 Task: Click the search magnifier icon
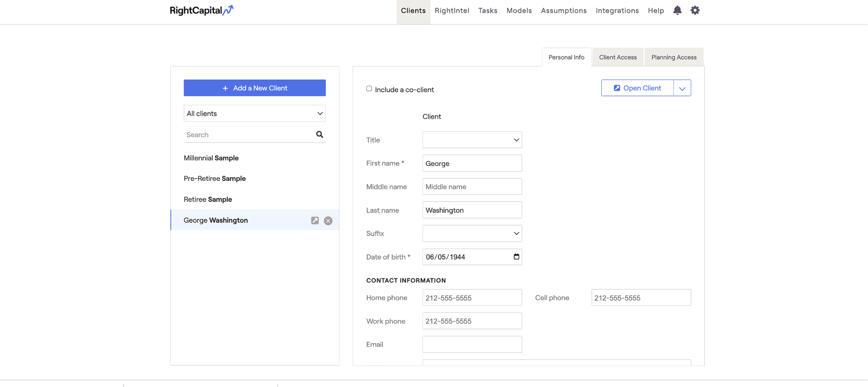click(320, 134)
